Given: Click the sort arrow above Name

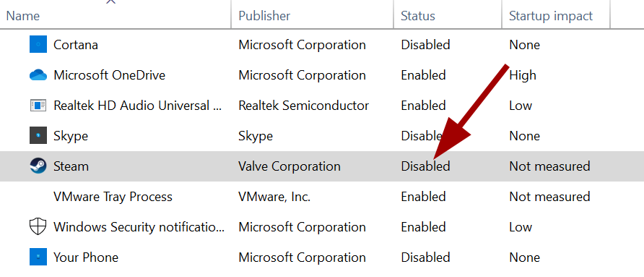Looking at the screenshot, I should point(111,2).
